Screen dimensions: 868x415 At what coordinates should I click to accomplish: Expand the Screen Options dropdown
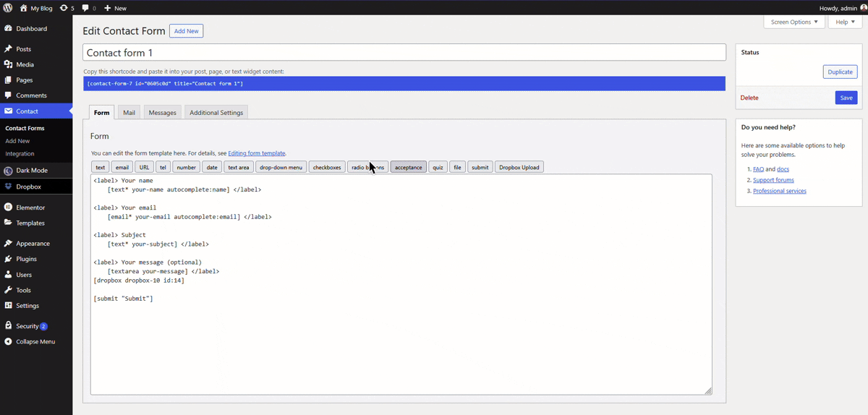tap(794, 22)
